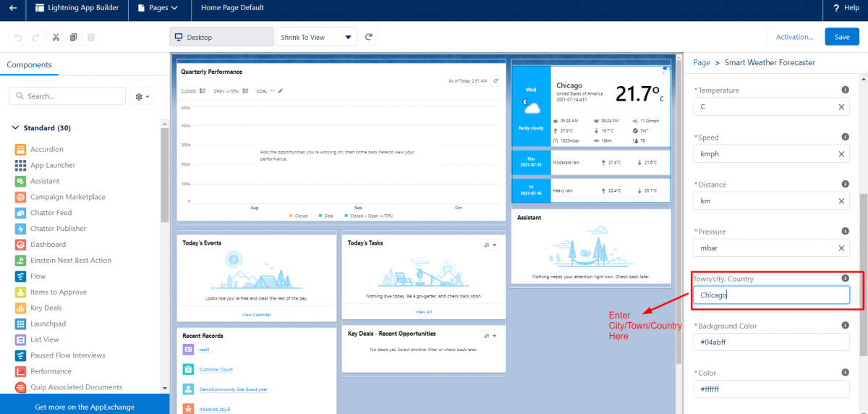Save the page
Image resolution: width=868 pixels, height=414 pixels.
(842, 37)
